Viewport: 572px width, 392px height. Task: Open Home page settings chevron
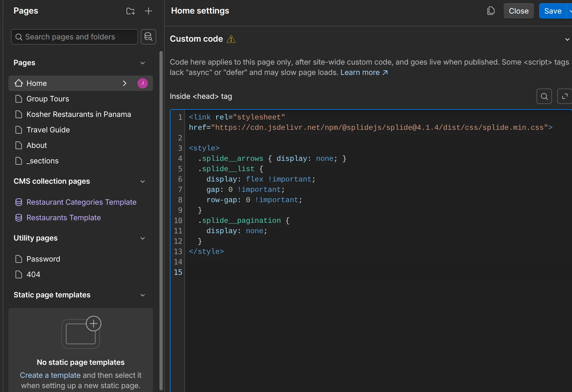tap(125, 83)
